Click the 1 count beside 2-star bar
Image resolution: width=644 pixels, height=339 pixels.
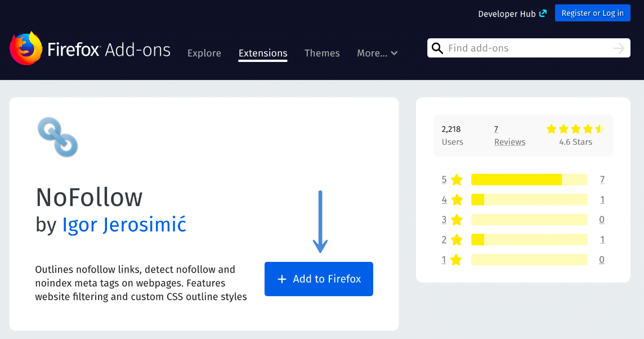[x=602, y=239]
